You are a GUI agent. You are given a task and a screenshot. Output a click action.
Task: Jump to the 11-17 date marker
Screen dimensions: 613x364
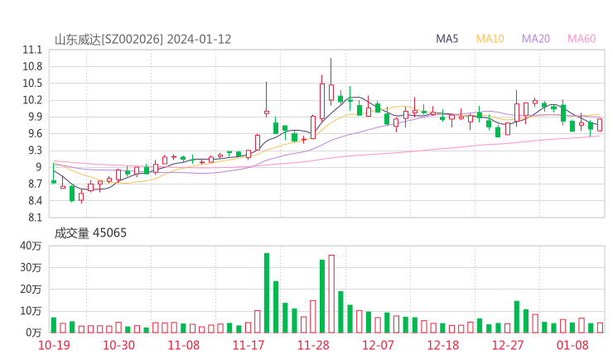coord(249,346)
